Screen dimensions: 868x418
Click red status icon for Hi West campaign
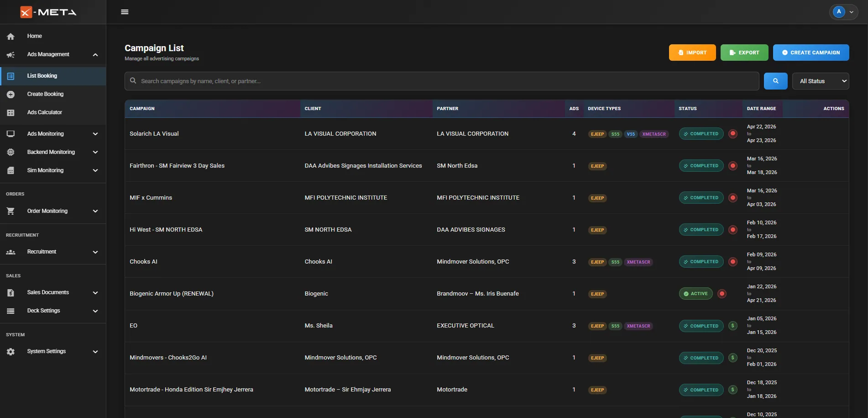[x=733, y=230]
